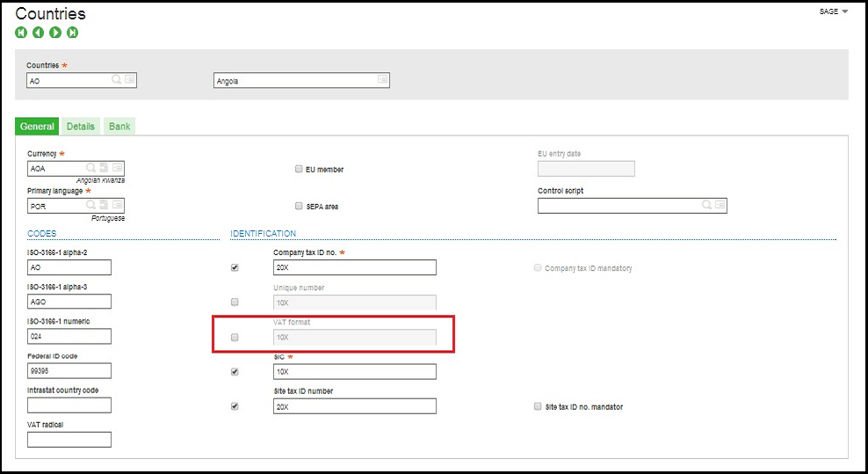Viewport: 868px width, 474px height.
Task: Click the IDENTIFICATION section heading
Action: (x=264, y=233)
